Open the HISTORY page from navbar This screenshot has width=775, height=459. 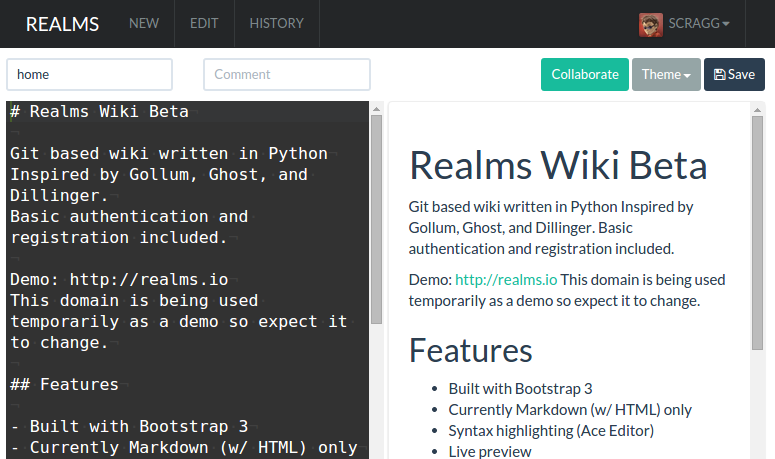point(276,24)
